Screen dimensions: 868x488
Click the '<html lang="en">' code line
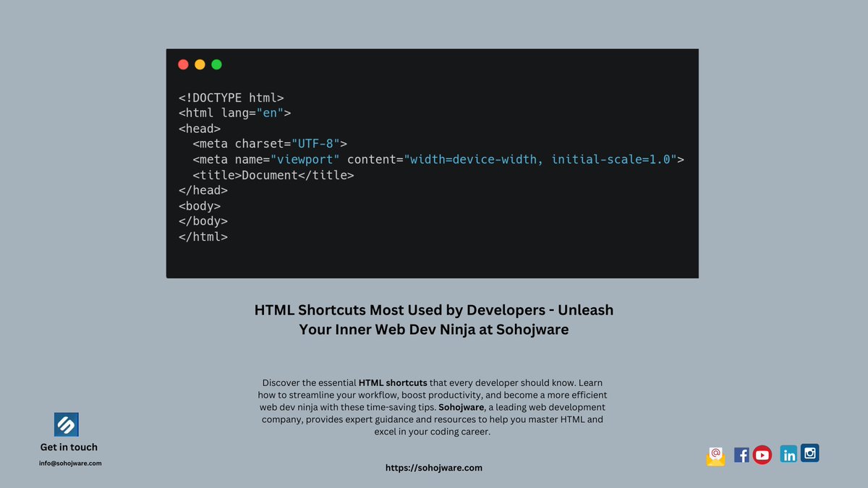(x=234, y=113)
